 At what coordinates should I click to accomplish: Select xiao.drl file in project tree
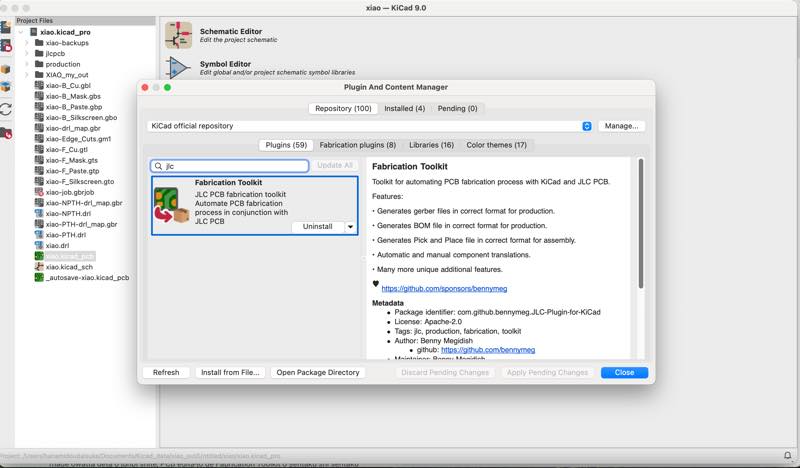[57, 245]
